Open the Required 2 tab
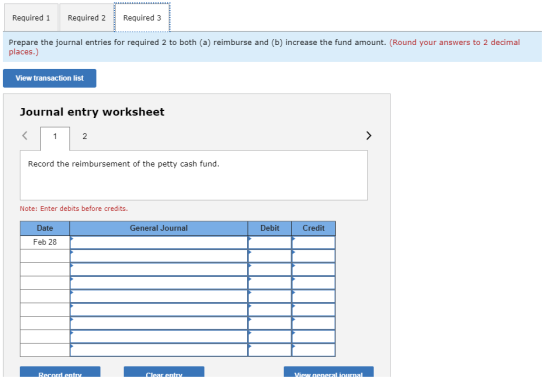Image resolution: width=560 pixels, height=378 pixels. [86, 18]
